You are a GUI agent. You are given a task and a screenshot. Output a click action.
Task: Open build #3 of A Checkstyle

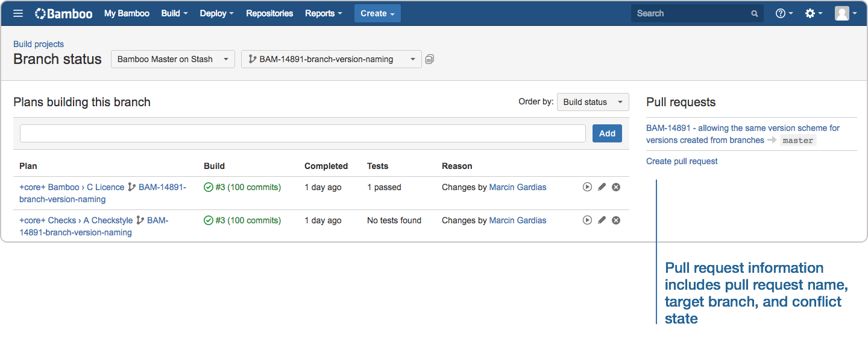pos(248,220)
